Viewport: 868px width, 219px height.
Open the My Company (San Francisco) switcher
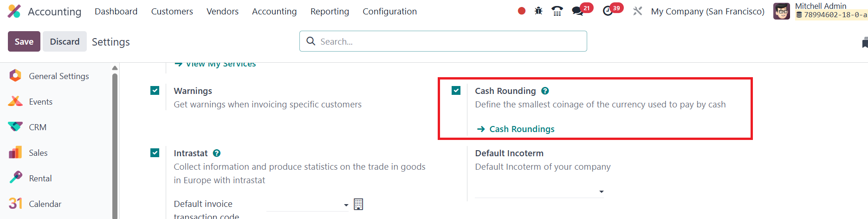coord(707,11)
